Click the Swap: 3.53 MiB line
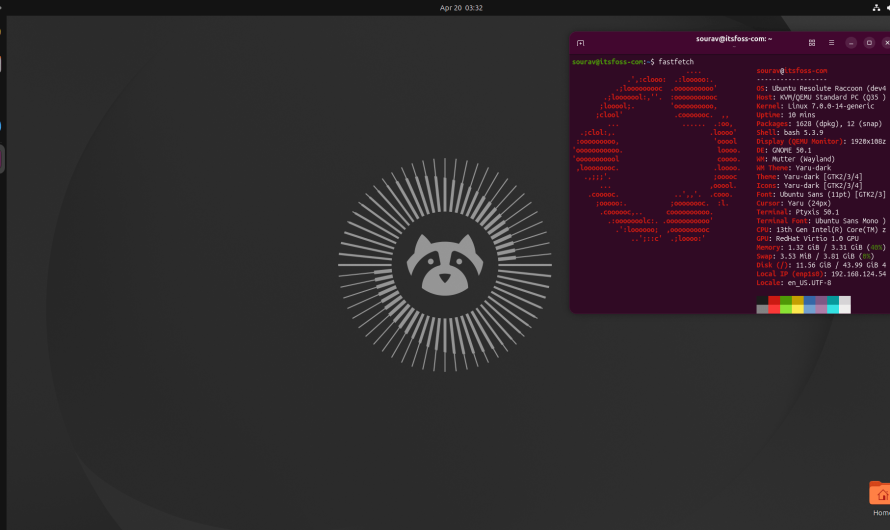Viewport: 890px width, 530px height. pos(815,256)
